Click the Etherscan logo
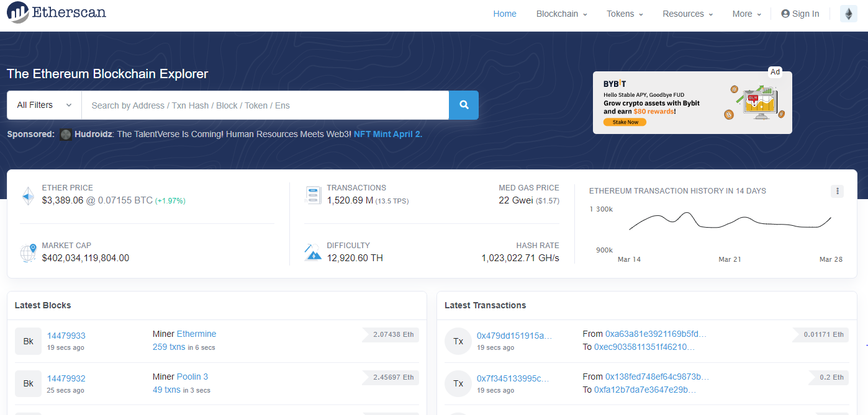The height and width of the screenshot is (415, 868). (57, 12)
